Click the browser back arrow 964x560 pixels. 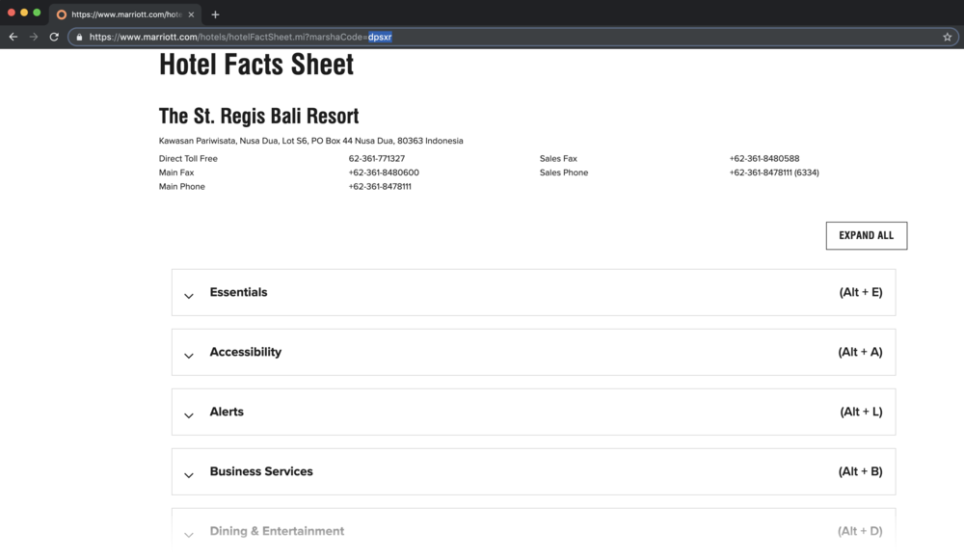click(13, 37)
